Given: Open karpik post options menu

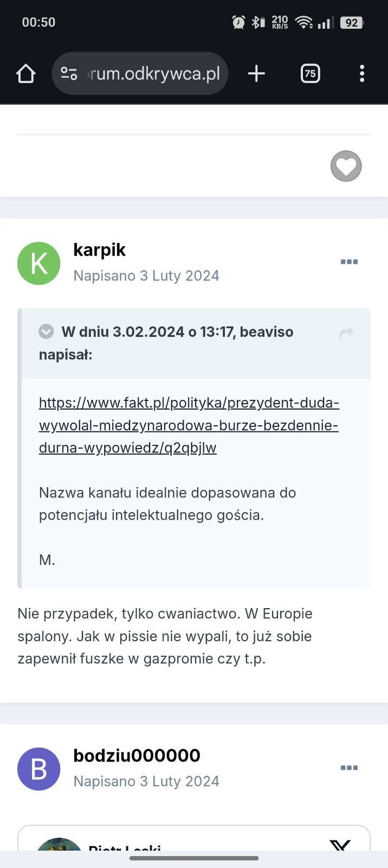Looking at the screenshot, I should [349, 262].
